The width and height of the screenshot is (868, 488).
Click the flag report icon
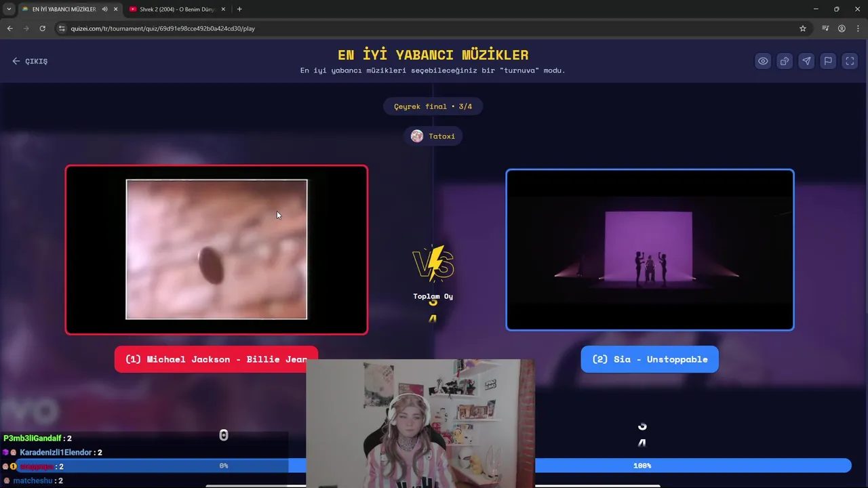click(828, 61)
